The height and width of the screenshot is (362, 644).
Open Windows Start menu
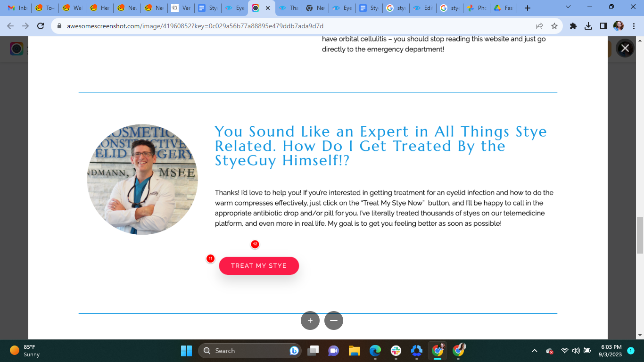pos(186,351)
